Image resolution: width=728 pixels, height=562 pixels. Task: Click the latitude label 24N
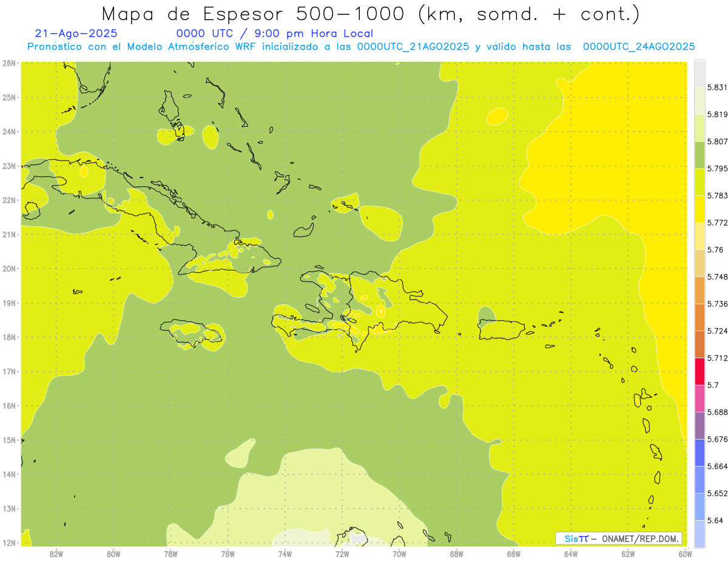pyautogui.click(x=9, y=132)
